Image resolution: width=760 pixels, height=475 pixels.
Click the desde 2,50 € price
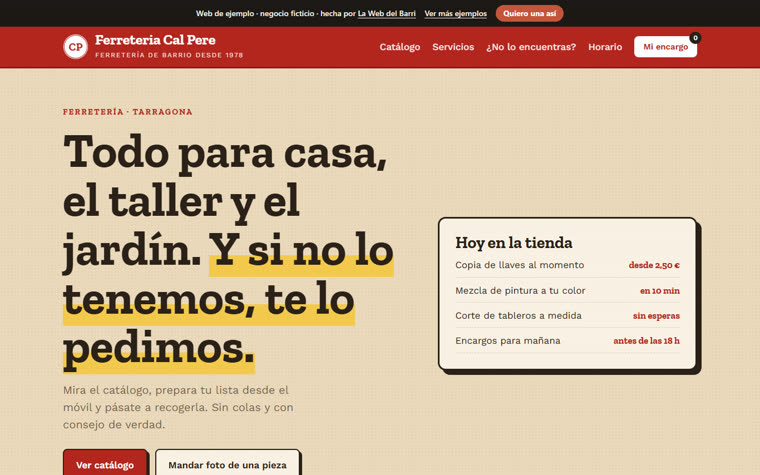(654, 265)
